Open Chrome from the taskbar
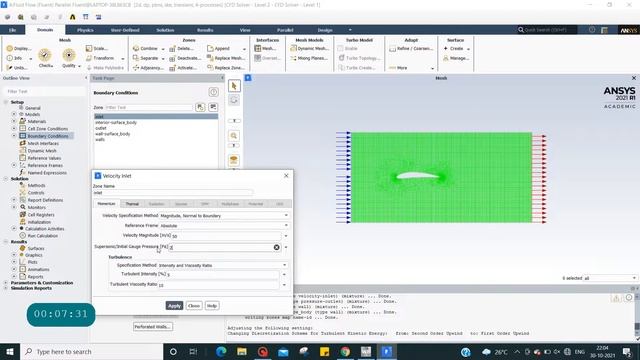640x360 pixels. pos(345,351)
